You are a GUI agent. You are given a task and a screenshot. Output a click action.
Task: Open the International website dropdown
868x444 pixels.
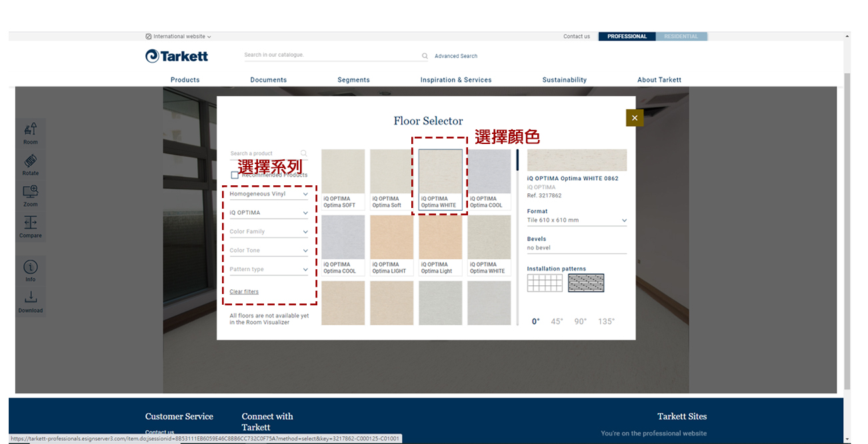[x=178, y=37]
